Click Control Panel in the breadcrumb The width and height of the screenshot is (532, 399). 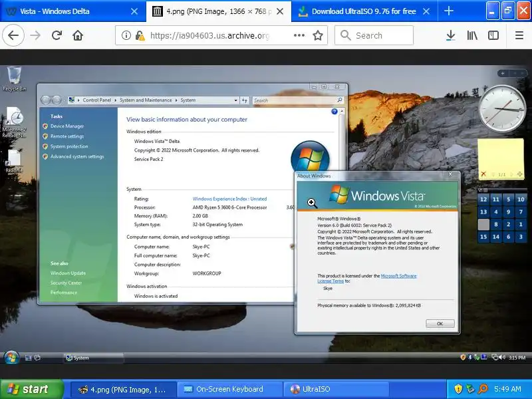click(x=96, y=100)
